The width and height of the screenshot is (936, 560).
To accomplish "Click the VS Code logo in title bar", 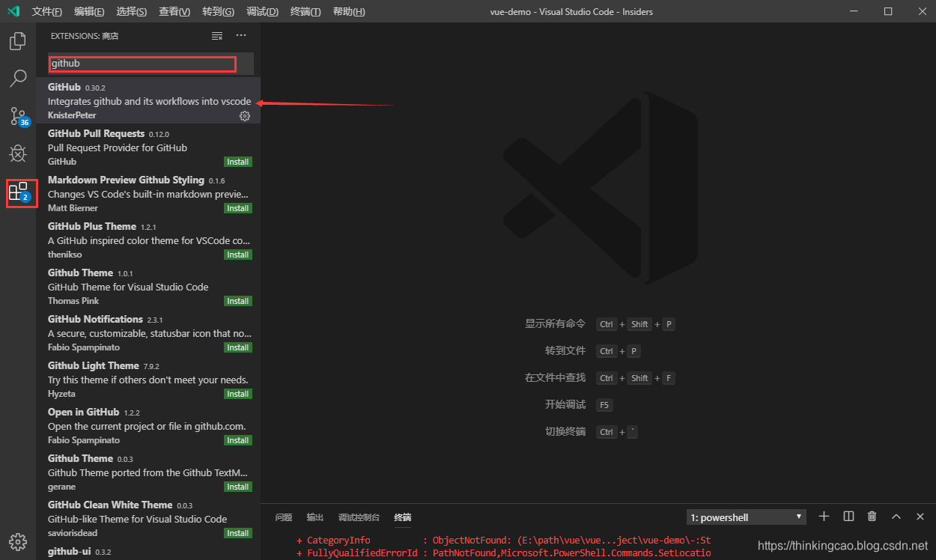I will [13, 11].
